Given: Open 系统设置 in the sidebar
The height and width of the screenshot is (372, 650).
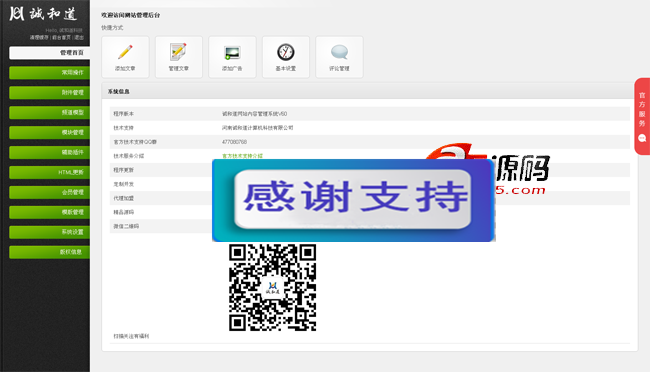Looking at the screenshot, I should pyautogui.click(x=49, y=232).
